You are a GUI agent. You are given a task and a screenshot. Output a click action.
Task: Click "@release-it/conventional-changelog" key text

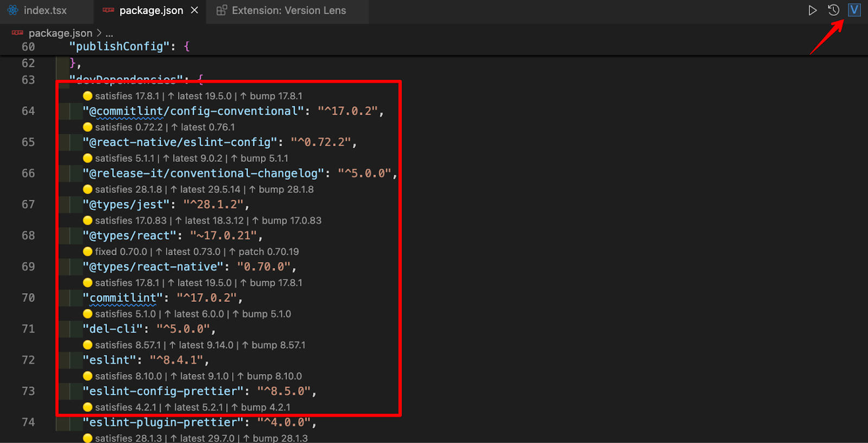pos(203,174)
